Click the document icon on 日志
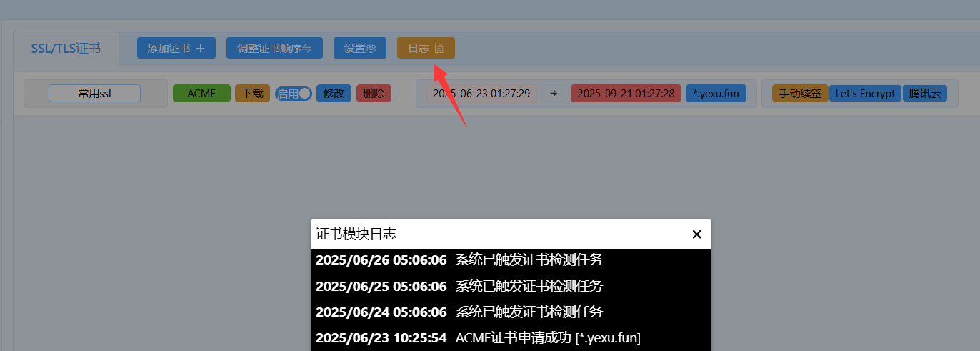 coord(439,49)
